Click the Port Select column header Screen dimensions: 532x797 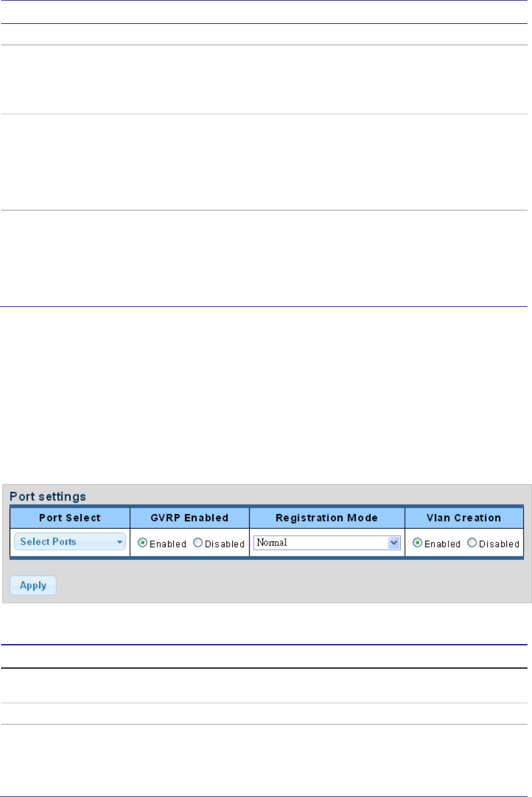[x=70, y=518]
